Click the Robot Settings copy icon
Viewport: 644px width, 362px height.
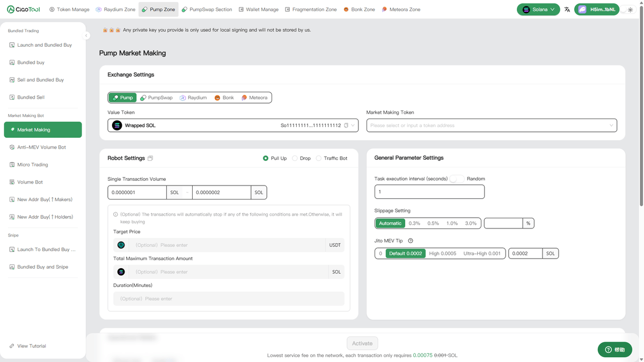click(150, 158)
